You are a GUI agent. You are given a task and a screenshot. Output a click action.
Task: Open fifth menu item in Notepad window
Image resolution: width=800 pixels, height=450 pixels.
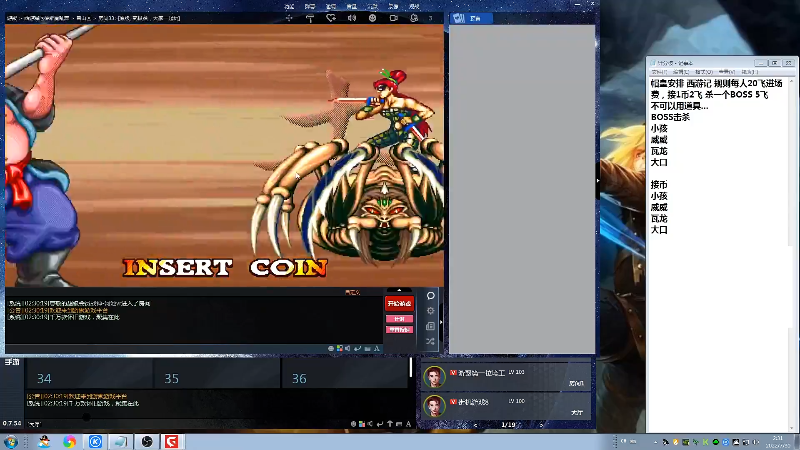(749, 72)
